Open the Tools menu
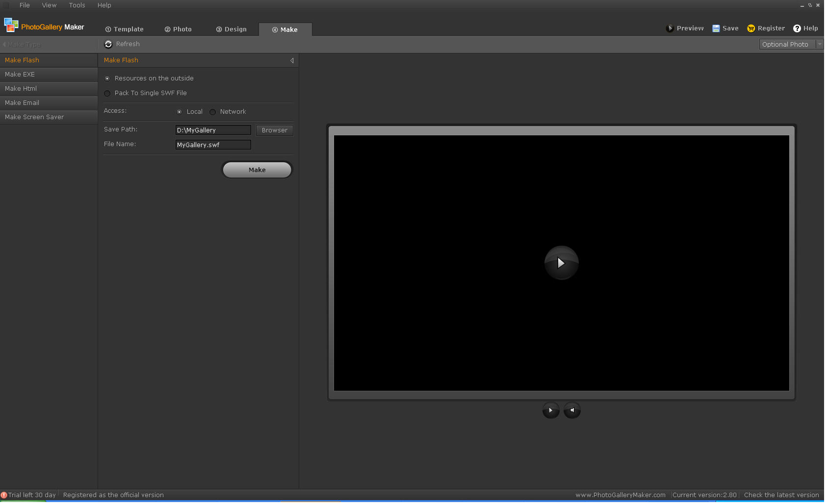This screenshot has height=504, width=828. click(x=77, y=5)
